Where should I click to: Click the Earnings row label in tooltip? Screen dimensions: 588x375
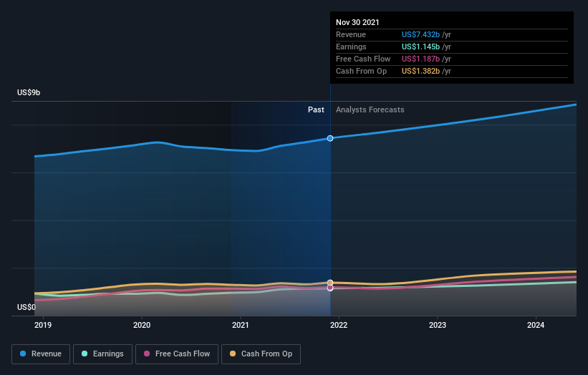coord(351,47)
